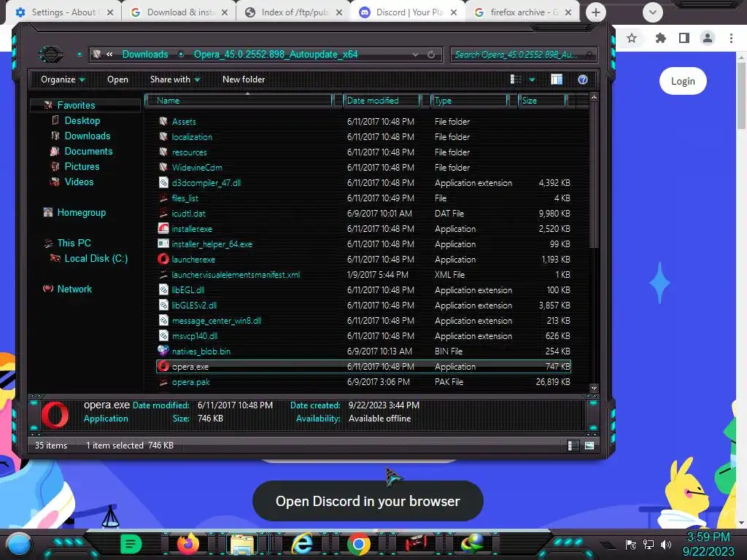Click Open Discord in your browser
Screen dimensions: 747x560
[368, 501]
